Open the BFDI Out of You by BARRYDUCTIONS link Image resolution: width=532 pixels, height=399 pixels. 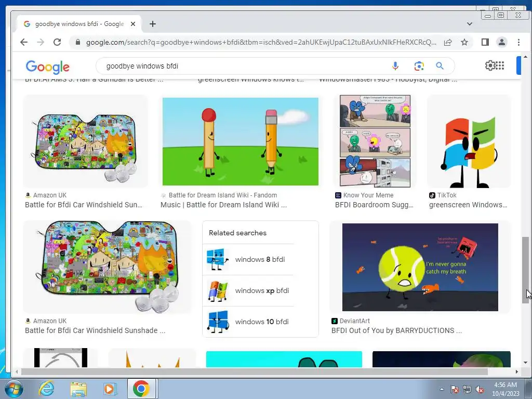396,330
